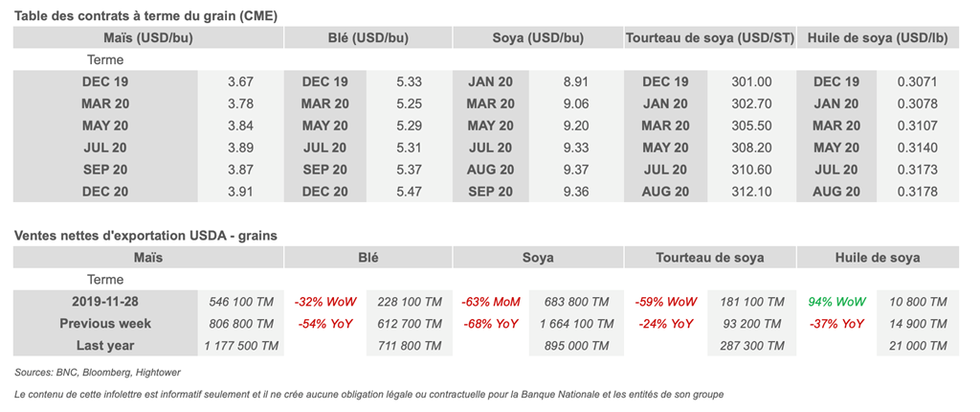980x412 pixels.
Task: Click Tourteau de soya price 301.00
Action: pos(750,82)
